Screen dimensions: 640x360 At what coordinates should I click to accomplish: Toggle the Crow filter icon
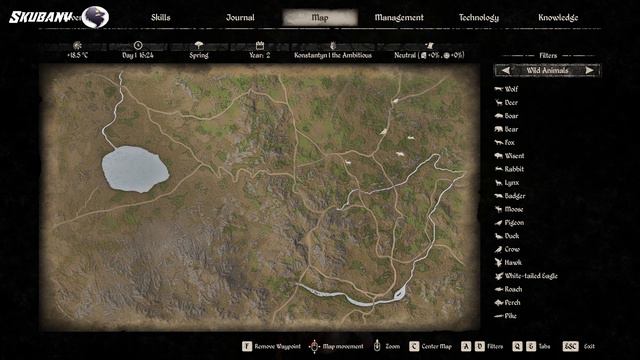(x=498, y=249)
